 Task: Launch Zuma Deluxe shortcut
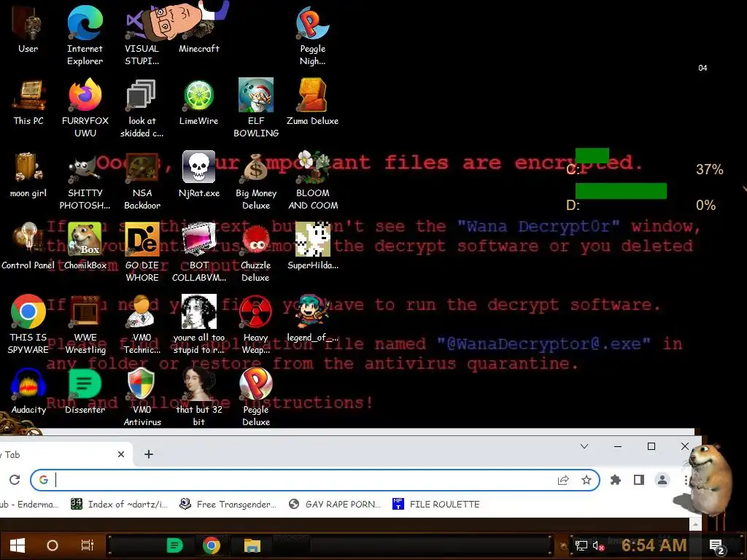pyautogui.click(x=312, y=102)
